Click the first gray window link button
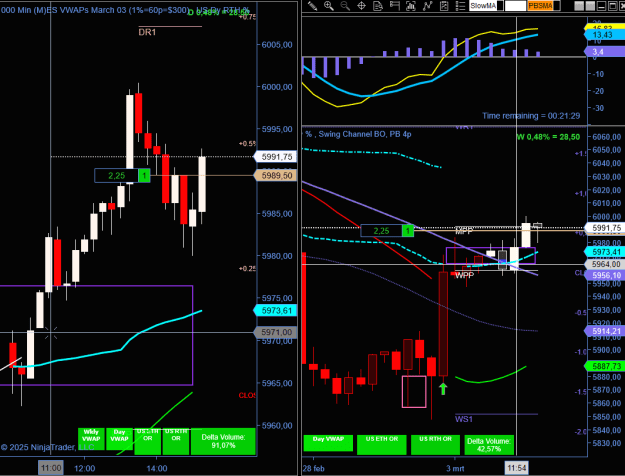Screen dimensions: 625x476 (578, 6)
